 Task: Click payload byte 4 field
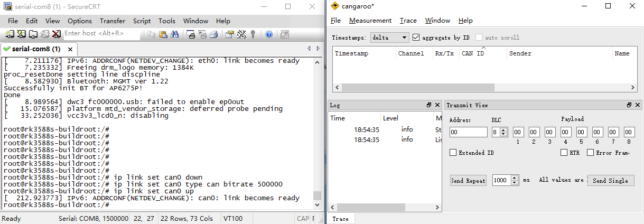point(566,132)
